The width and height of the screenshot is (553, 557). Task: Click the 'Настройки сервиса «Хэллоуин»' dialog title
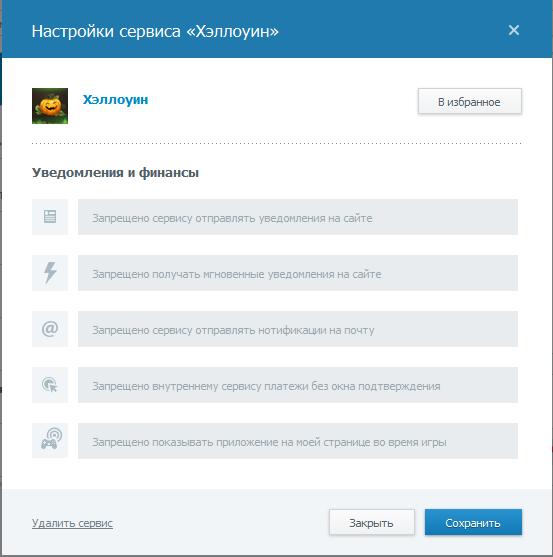[x=155, y=31]
